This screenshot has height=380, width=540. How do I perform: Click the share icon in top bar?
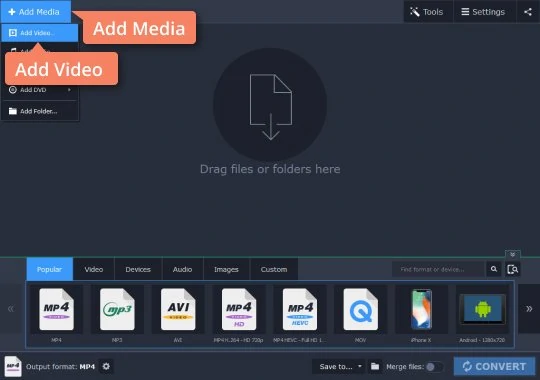(528, 12)
